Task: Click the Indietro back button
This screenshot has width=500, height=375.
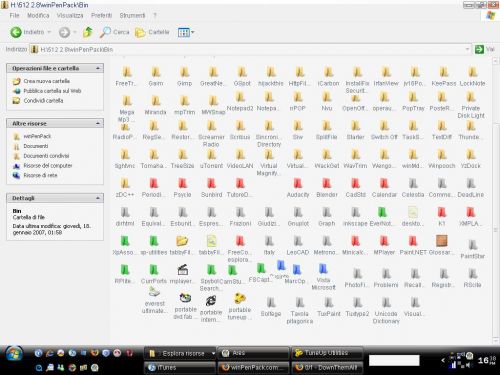Action: (x=27, y=32)
